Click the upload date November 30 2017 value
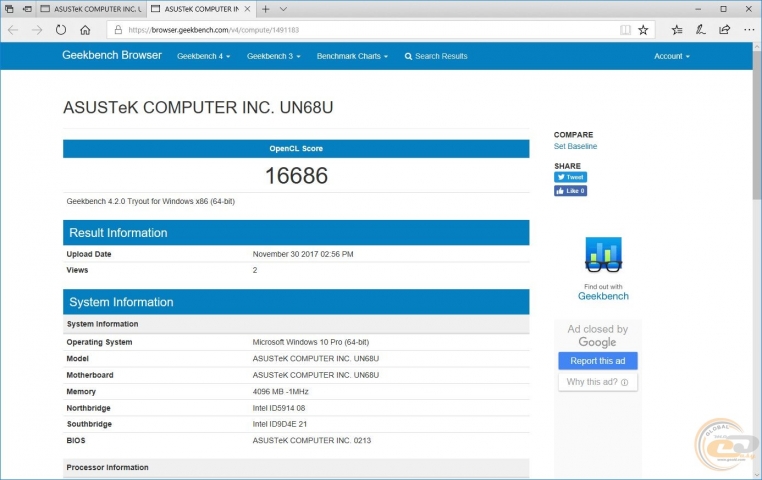The height and width of the screenshot is (480, 762). pyautogui.click(x=303, y=254)
